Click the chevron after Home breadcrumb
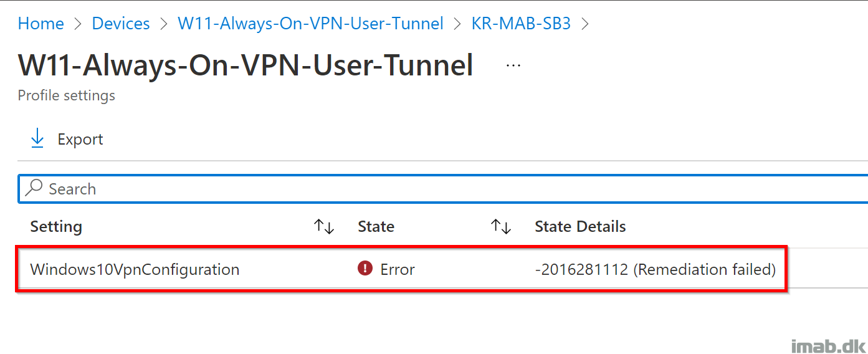Viewport: 868px width, 354px height. 78,24
